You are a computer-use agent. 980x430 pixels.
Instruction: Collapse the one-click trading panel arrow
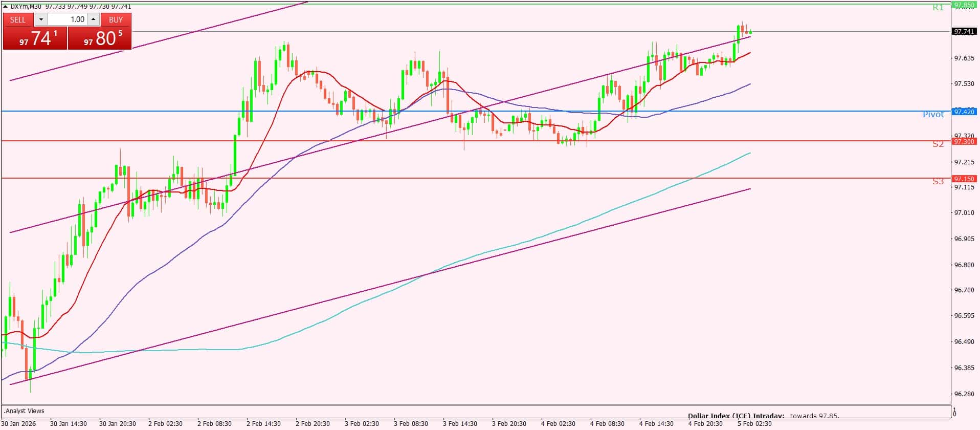[6, 7]
